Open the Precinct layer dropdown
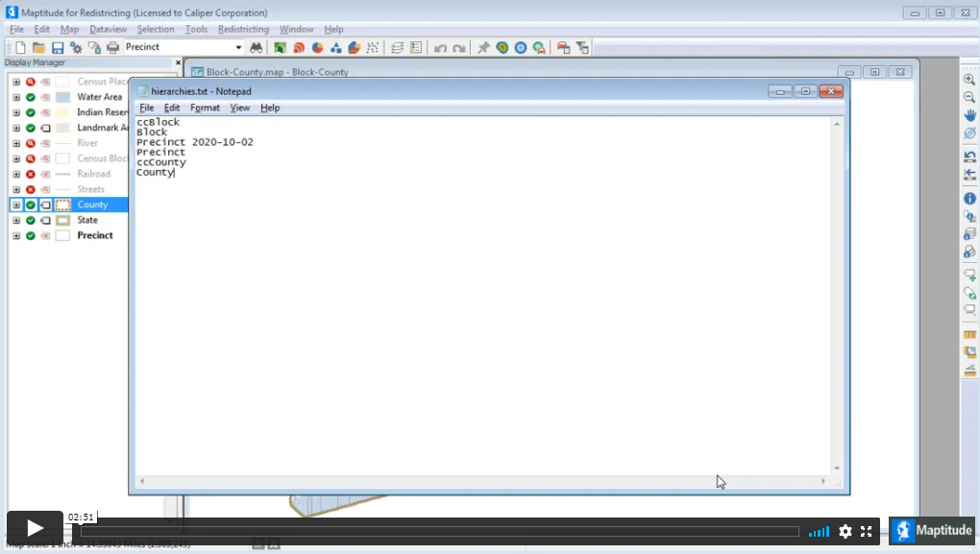Screen dimensions: 980x554 (239, 47)
